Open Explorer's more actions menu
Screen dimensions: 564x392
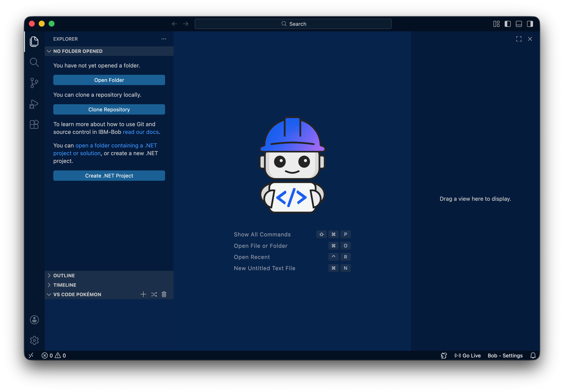pos(164,39)
